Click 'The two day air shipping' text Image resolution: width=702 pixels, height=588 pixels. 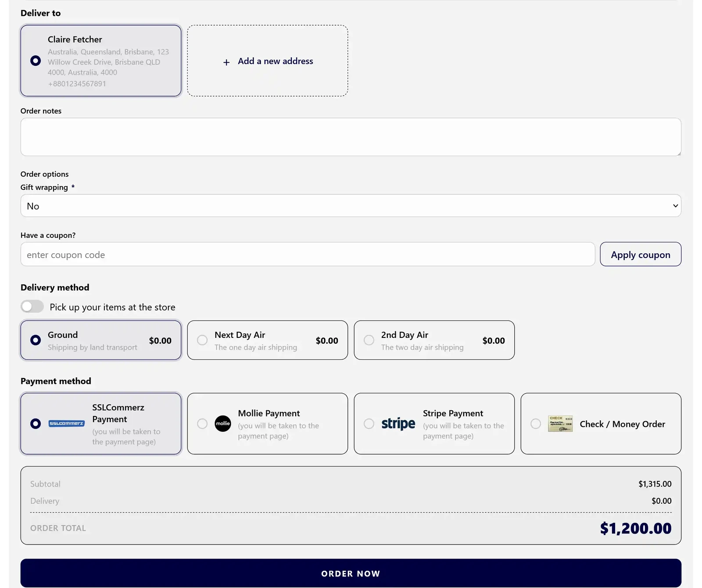pyautogui.click(x=423, y=347)
